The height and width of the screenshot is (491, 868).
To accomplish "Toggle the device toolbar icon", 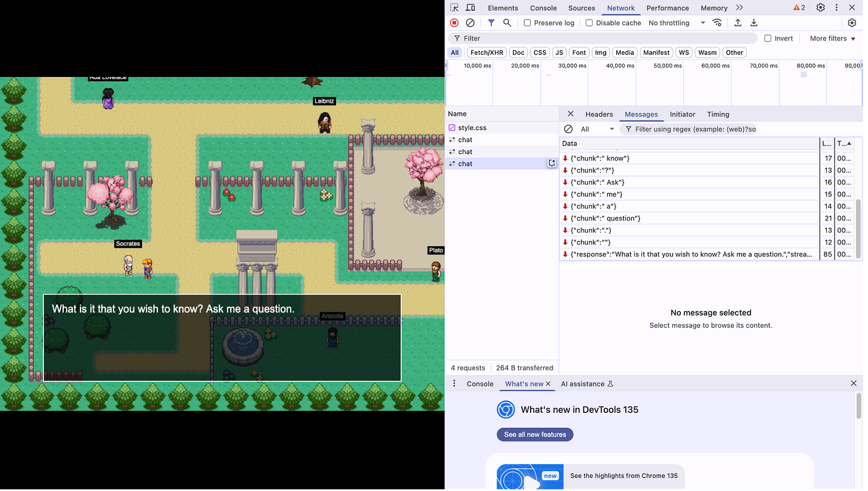I will pos(470,8).
